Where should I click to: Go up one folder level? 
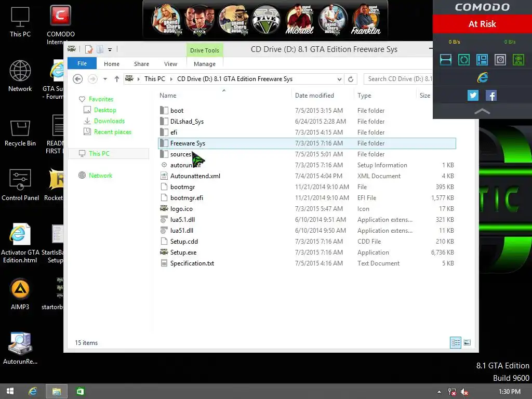[117, 79]
